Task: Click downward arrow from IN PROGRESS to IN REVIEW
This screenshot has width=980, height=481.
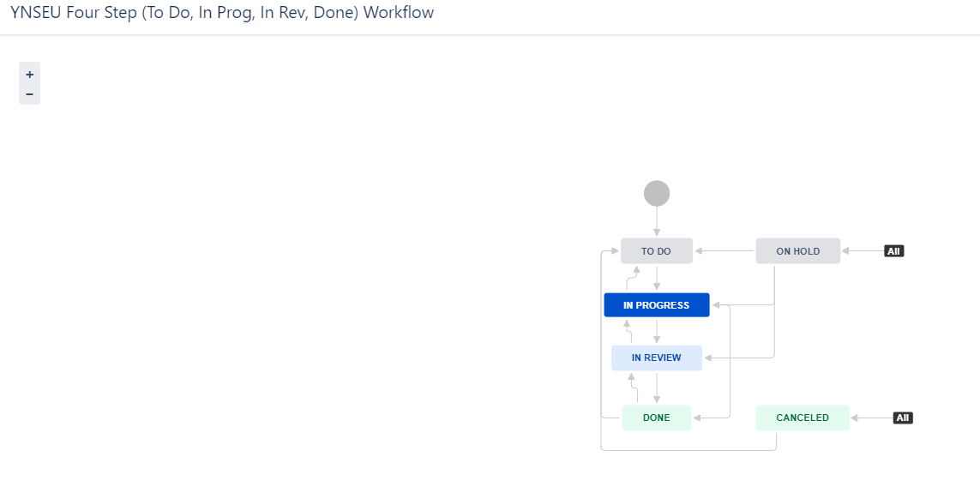Action: [656, 331]
